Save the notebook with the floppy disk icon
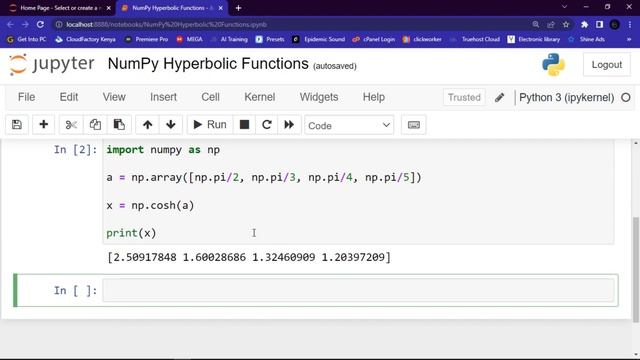Viewport: 640px width, 360px height. tap(17, 124)
